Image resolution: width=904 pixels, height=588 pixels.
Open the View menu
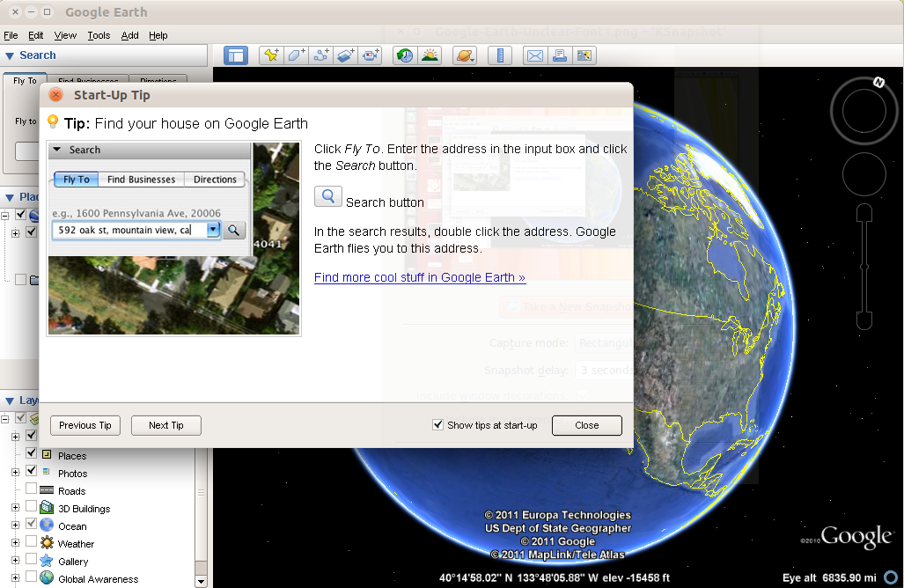(65, 35)
